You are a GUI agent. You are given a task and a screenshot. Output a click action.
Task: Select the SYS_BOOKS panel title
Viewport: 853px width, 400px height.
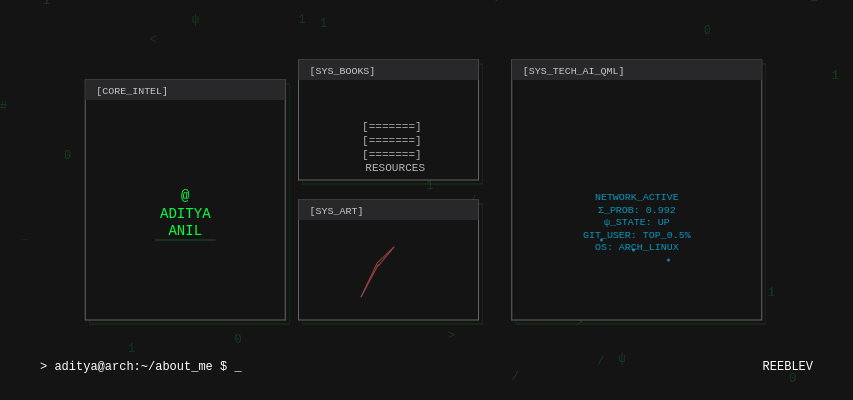[x=342, y=71]
